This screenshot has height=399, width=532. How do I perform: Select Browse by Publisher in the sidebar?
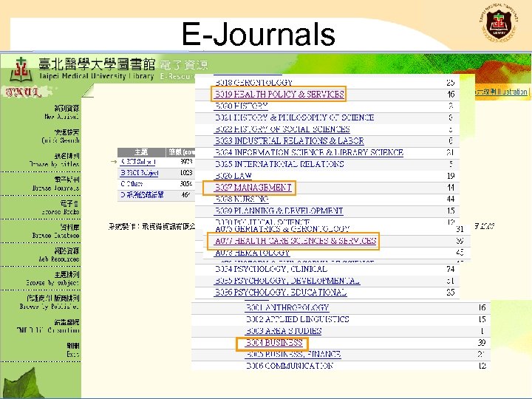[x=50, y=302]
